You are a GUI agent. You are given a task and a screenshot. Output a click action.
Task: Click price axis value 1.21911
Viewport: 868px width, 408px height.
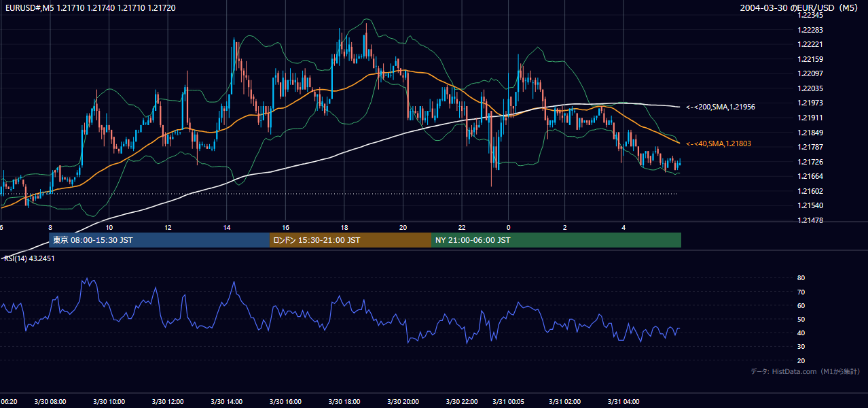(x=810, y=118)
